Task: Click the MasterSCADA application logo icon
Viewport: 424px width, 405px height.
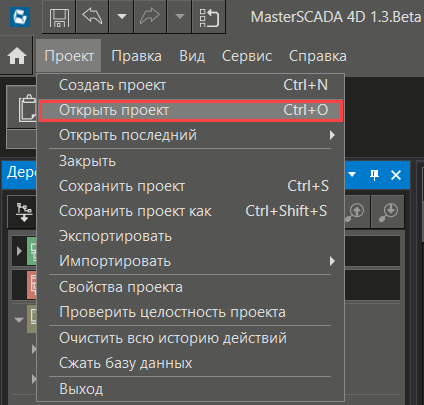Action: click(20, 17)
